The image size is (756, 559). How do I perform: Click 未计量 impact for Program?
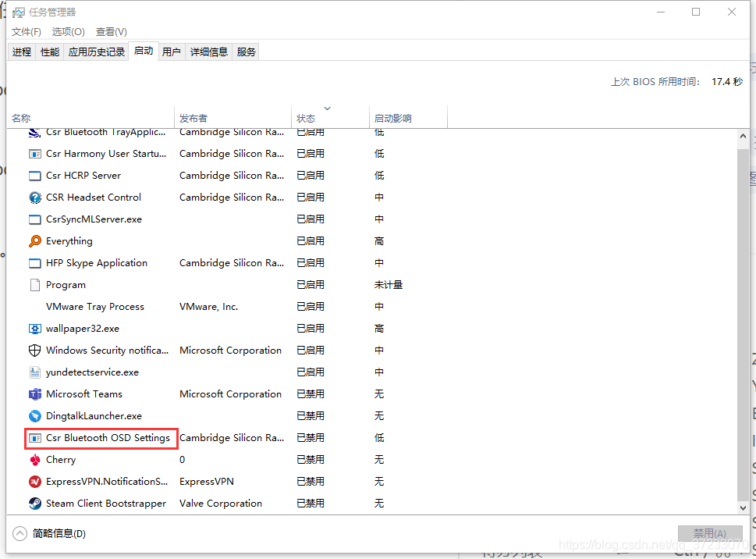[388, 285]
